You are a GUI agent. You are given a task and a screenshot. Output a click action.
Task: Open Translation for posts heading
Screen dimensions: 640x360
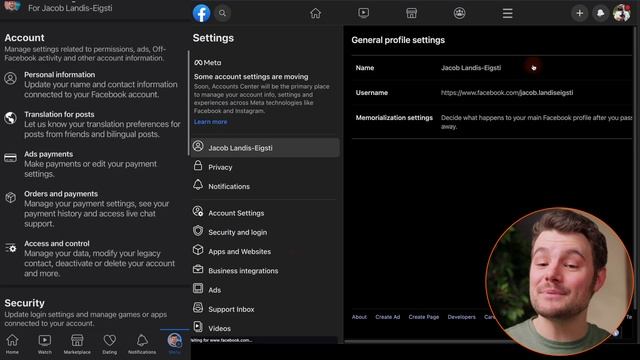[x=59, y=114]
